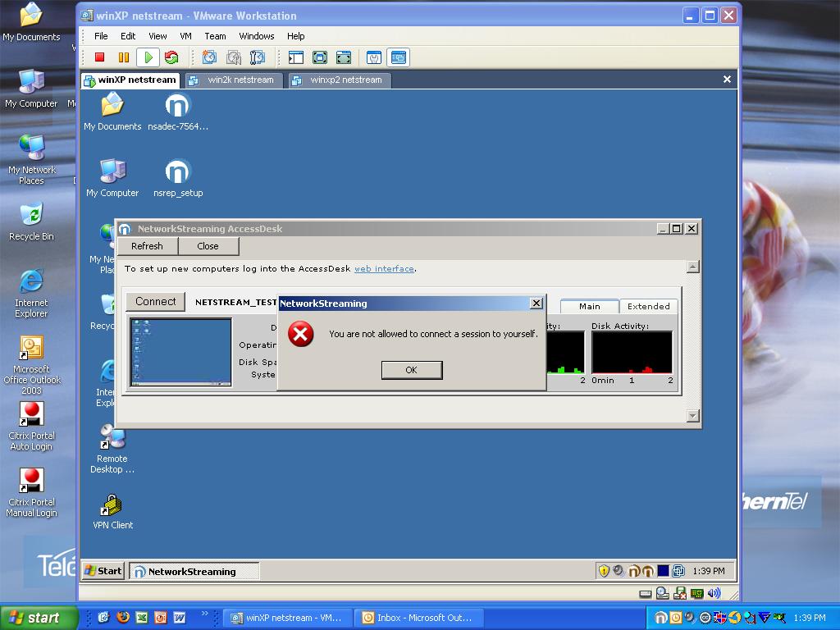Viewport: 840px width, 630px height.
Task: Click the yellow security shield in guest tray
Action: [604, 571]
